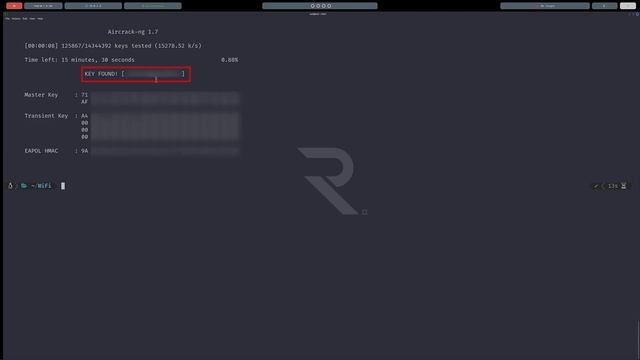Click the white button at the top-bar end
This screenshot has width=640, height=360.
(x=627, y=6)
